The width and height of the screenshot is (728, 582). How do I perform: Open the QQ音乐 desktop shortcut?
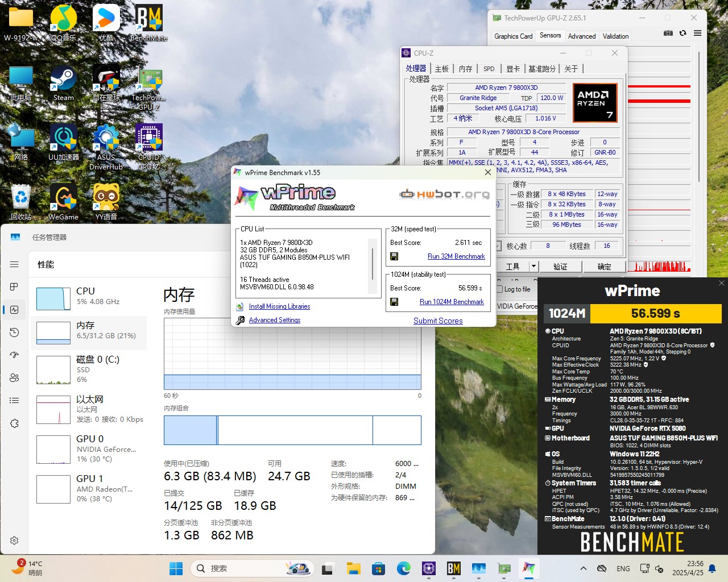(x=64, y=23)
